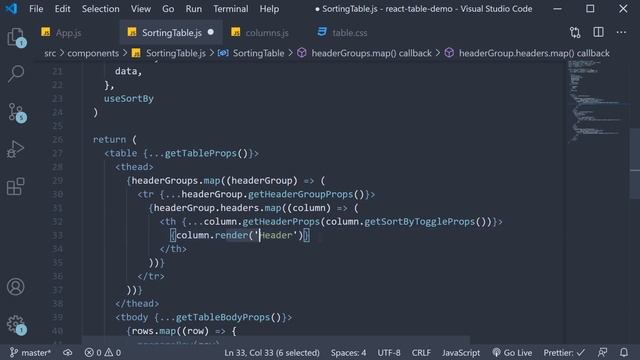
Task: Open the notifications bell
Action: pyautogui.click(x=624, y=352)
